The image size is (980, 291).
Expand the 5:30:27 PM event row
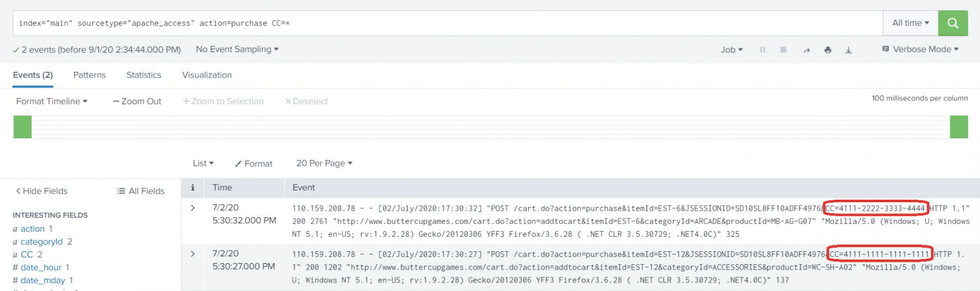[x=193, y=253]
